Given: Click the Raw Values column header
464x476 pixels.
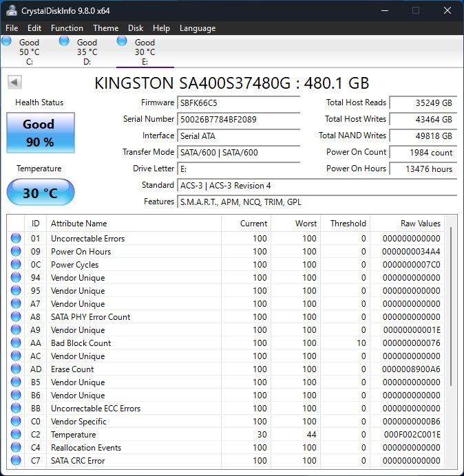Looking at the screenshot, I should (x=407, y=224).
